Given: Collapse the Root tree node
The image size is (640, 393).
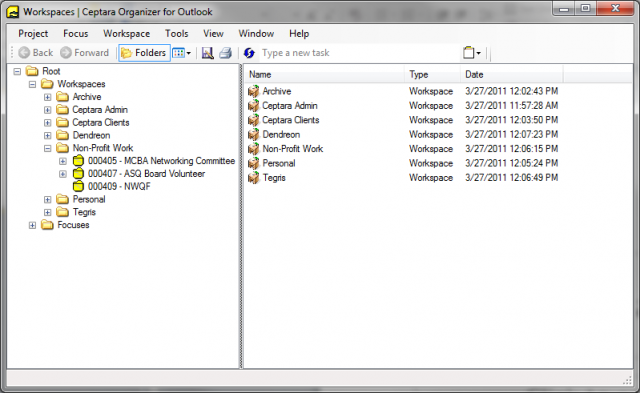Looking at the screenshot, I should (x=17, y=71).
